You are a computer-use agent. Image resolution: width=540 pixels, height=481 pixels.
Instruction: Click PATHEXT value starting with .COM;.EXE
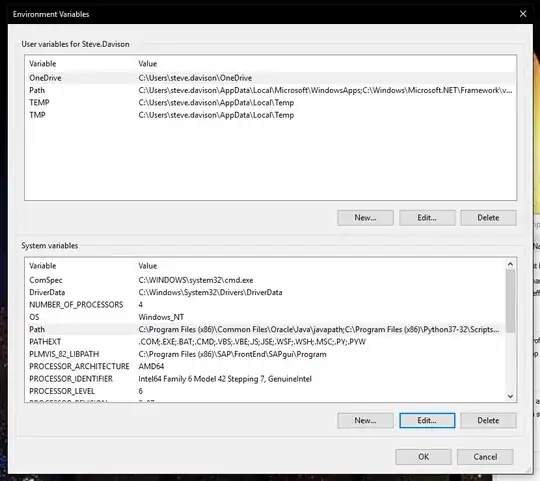(x=252, y=342)
